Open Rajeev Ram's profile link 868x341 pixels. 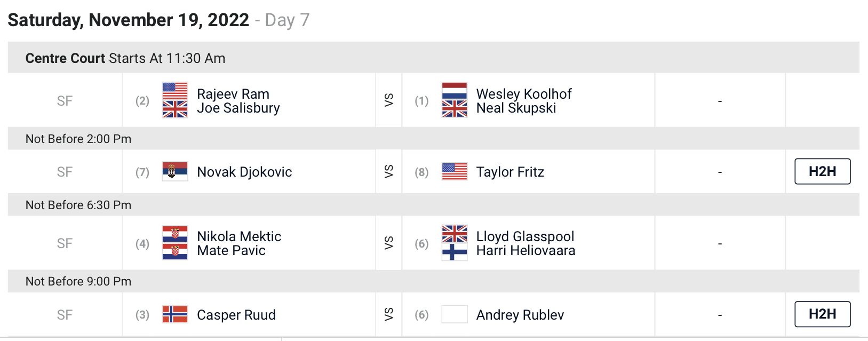(x=233, y=94)
